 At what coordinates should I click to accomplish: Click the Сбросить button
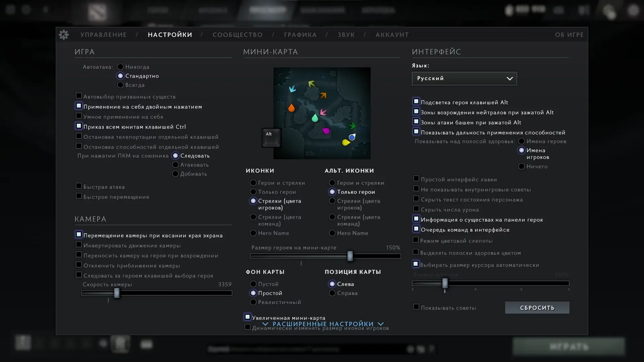tap(537, 308)
